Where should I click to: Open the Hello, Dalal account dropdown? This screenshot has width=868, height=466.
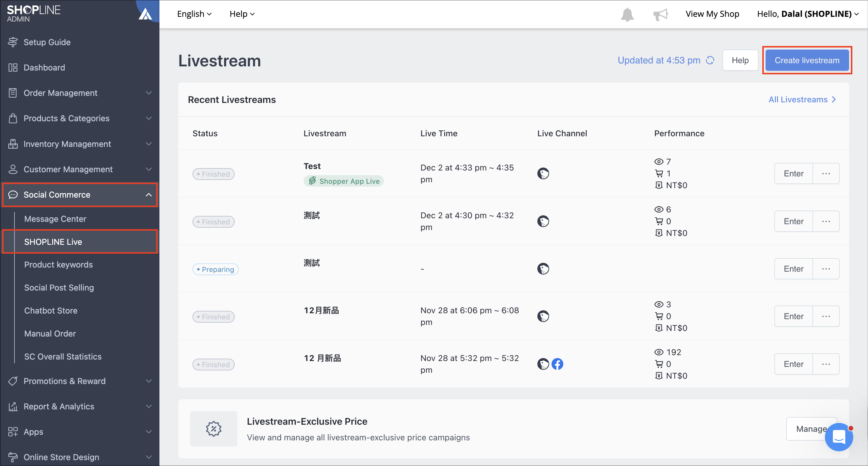(808, 14)
